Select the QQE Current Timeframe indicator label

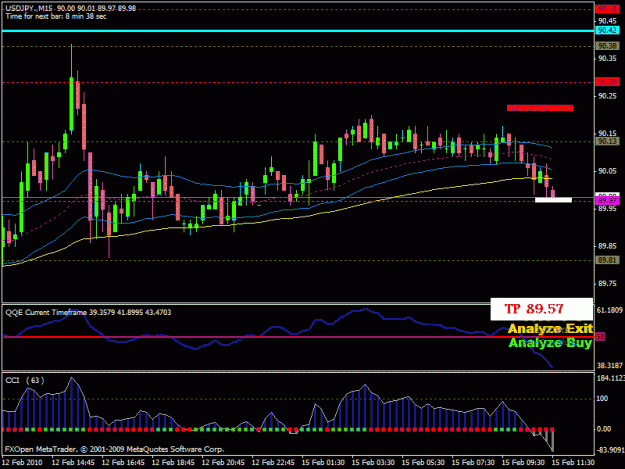(x=88, y=312)
